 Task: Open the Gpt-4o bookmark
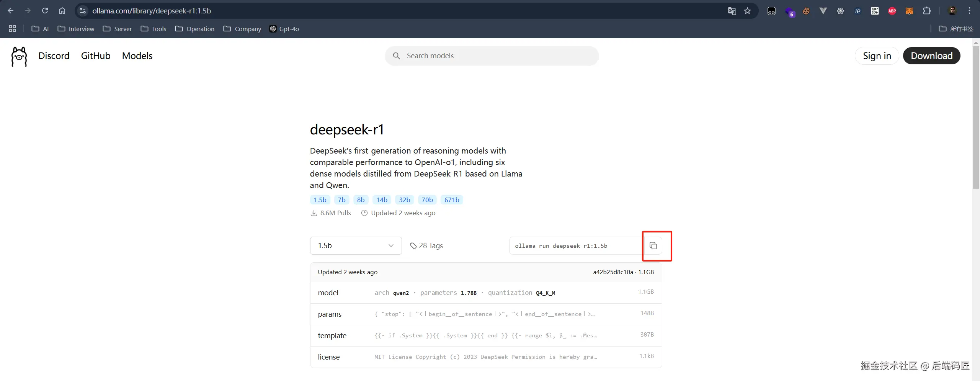284,29
